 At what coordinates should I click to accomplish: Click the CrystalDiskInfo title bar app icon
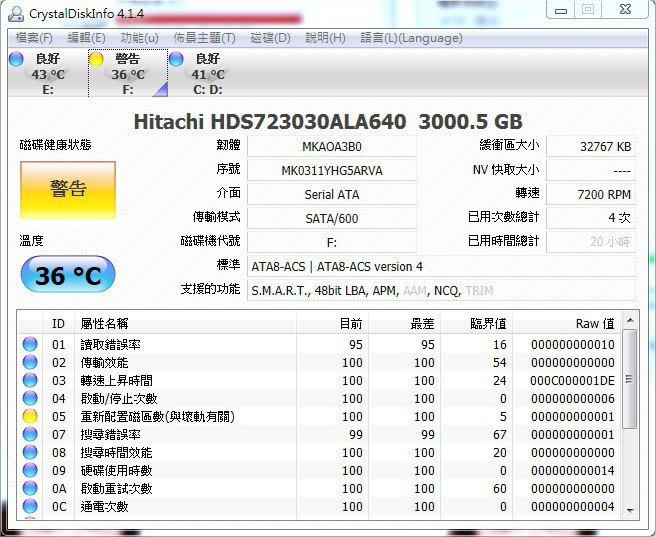point(16,13)
